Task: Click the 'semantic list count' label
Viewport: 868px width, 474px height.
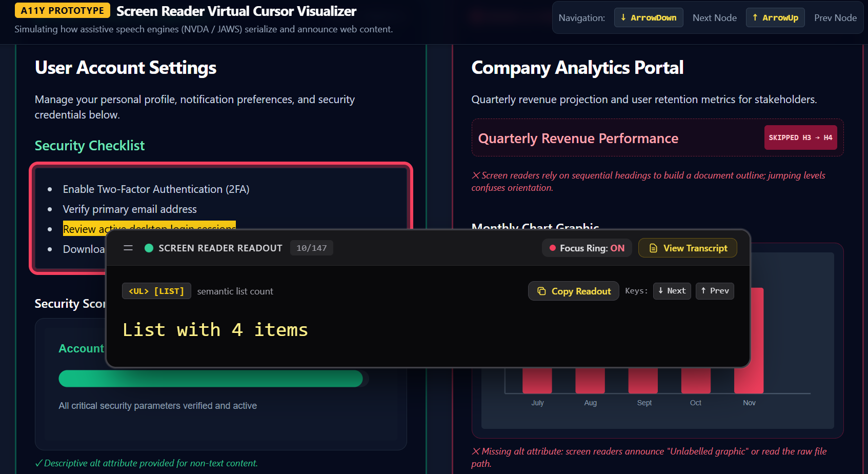Action: point(235,291)
